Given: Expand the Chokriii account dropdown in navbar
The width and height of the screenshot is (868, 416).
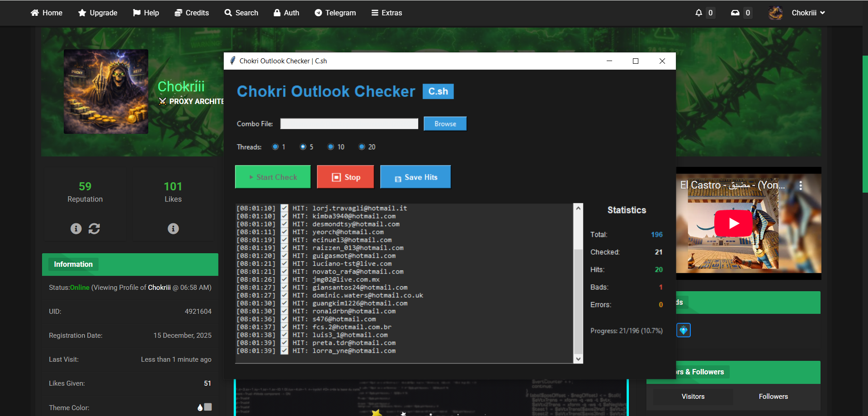Looking at the screenshot, I should (808, 13).
